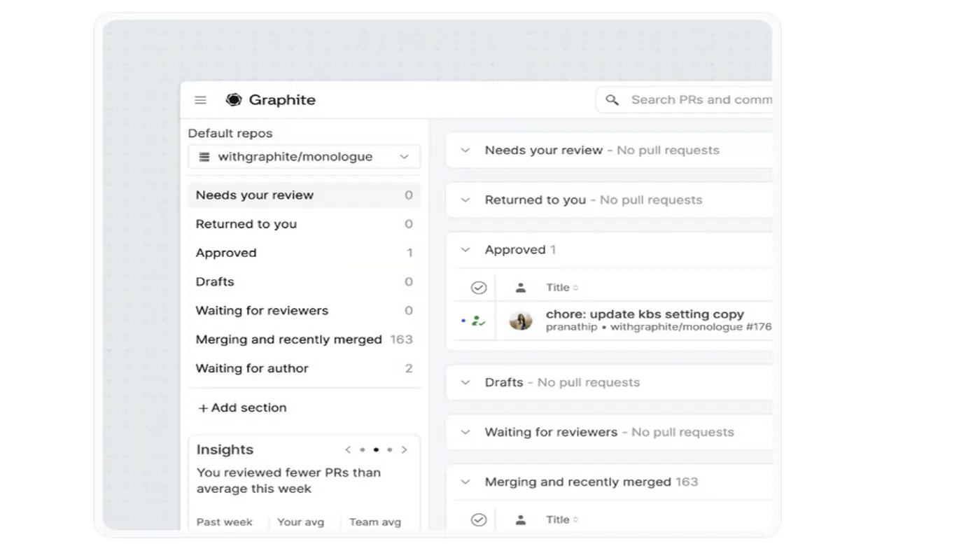Click the author column person icon in Approved
Viewport: 980px width, 551px height.
520,288
